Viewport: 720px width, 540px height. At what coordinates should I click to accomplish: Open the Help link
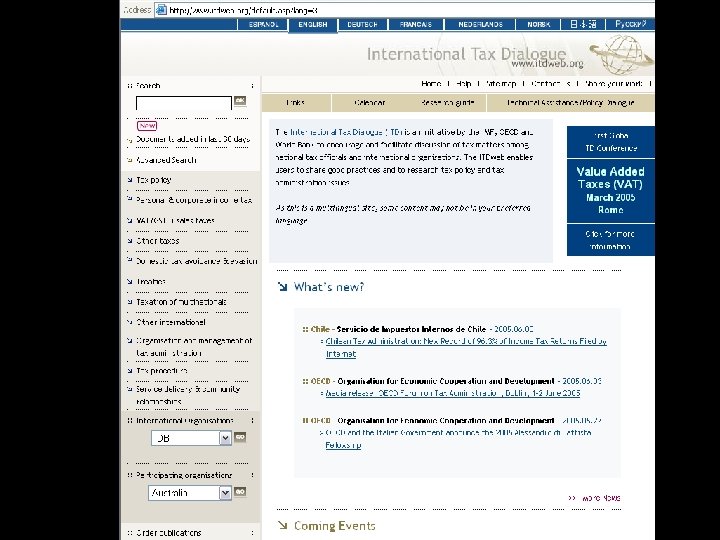[463, 84]
